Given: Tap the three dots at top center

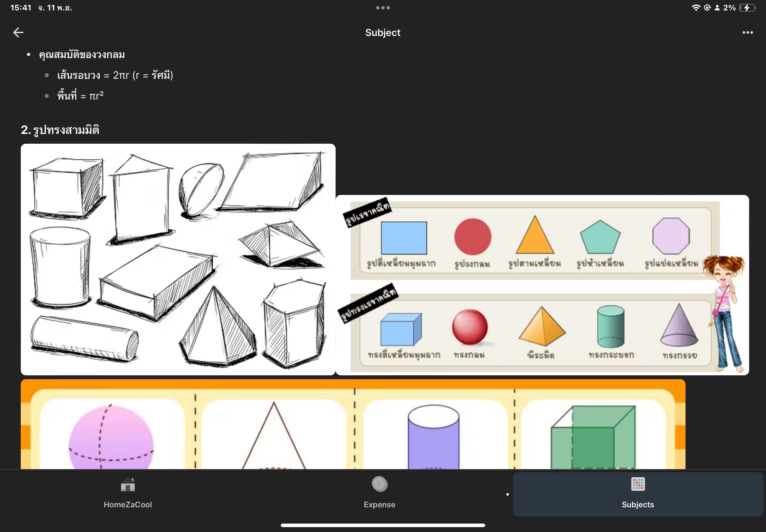Looking at the screenshot, I should (383, 8).
